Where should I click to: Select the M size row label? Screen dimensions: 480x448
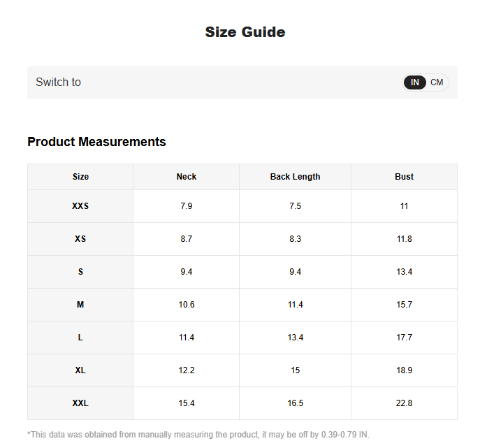pos(80,305)
